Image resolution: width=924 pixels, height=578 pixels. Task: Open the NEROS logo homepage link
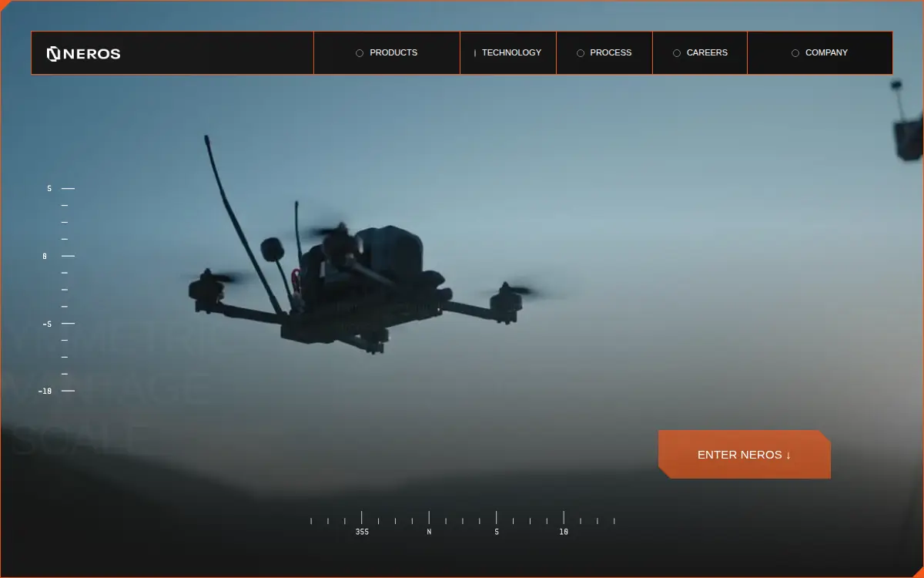point(83,53)
